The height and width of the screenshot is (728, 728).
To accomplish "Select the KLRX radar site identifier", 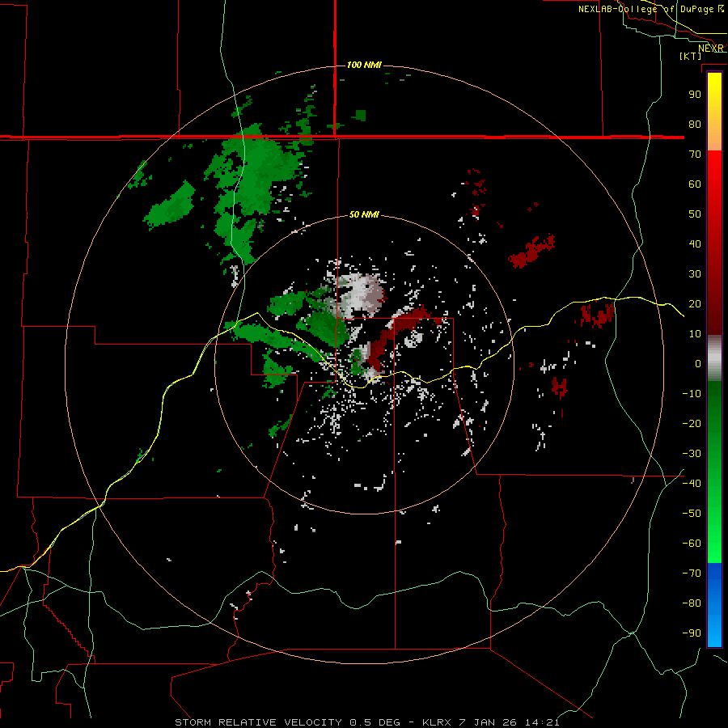I will click(x=437, y=722).
